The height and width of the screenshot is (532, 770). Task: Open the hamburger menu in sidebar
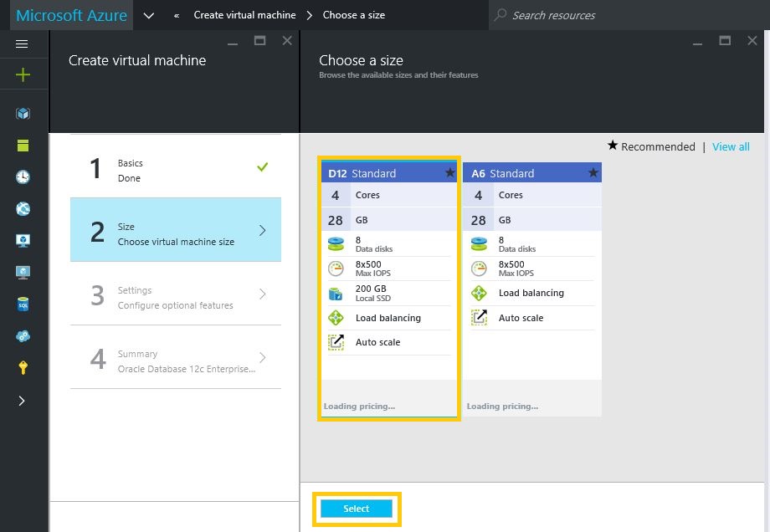click(x=22, y=44)
